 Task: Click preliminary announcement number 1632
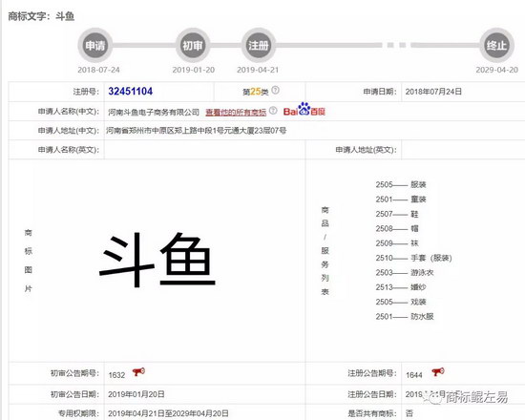(x=116, y=375)
